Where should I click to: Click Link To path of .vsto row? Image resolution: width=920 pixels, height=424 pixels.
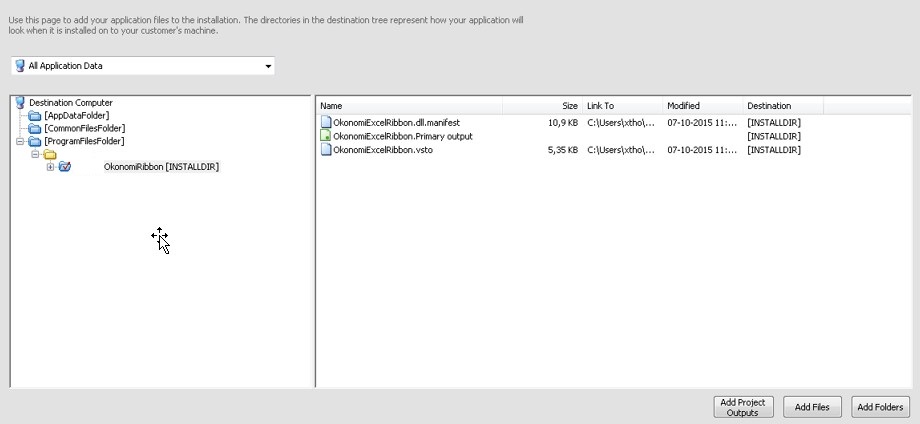620,150
